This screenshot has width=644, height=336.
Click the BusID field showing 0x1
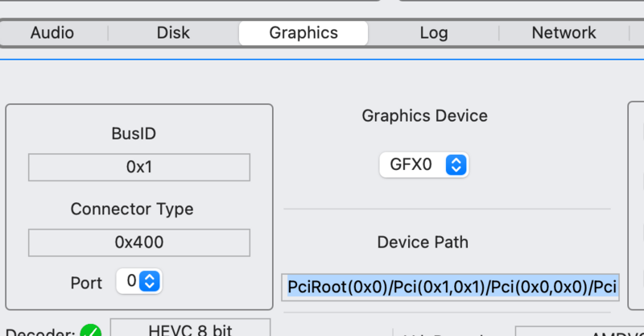point(139,168)
